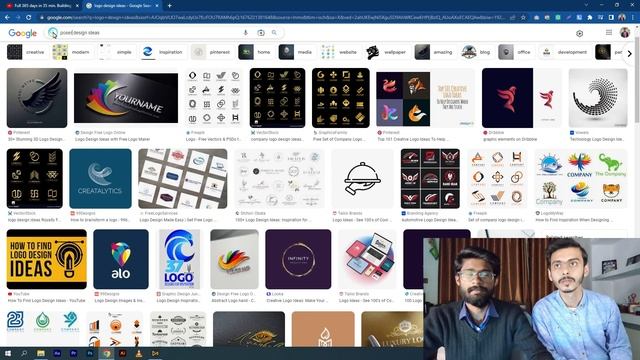Launch Illustrator from the taskbar
This screenshot has width=640, height=360.
point(122,353)
